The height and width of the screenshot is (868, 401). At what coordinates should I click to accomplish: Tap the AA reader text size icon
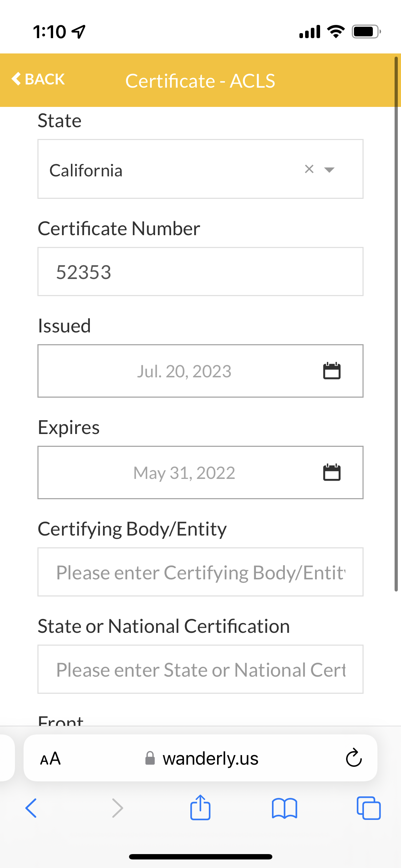(x=50, y=758)
